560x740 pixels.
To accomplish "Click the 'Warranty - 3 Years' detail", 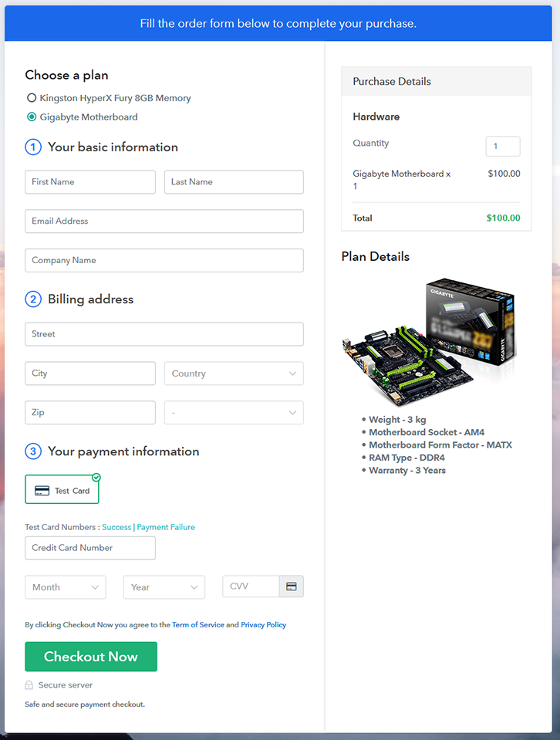I will pos(407,471).
